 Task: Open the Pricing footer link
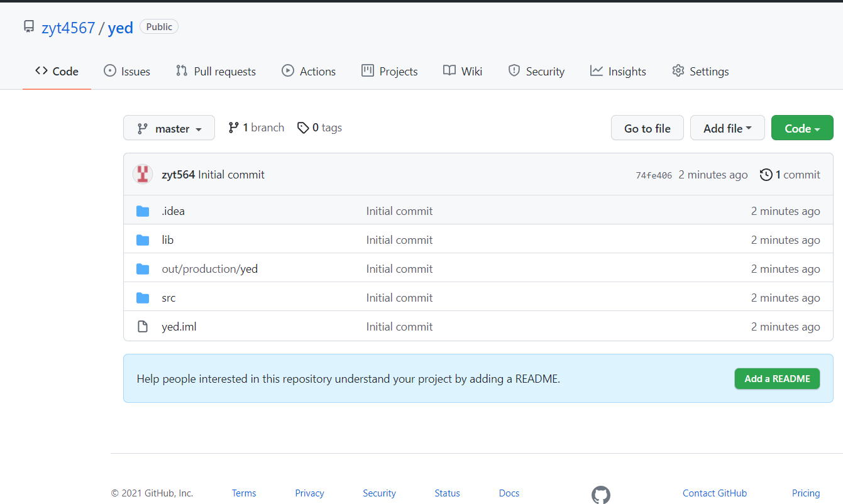click(806, 493)
